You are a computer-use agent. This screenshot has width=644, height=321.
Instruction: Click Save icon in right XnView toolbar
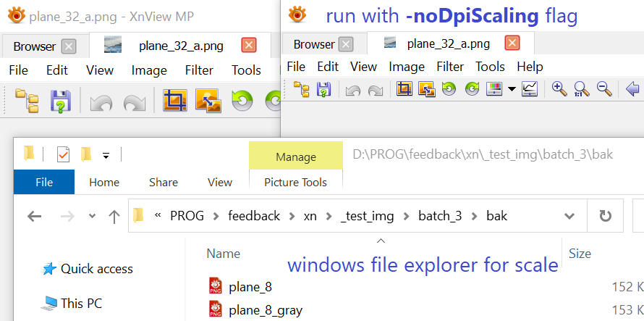[323, 89]
